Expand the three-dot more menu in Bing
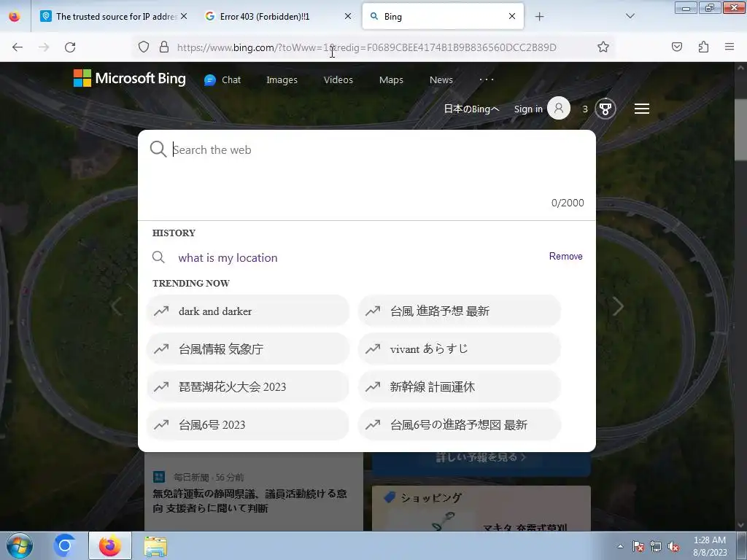Screen dimensions: 747x560 pyautogui.click(x=487, y=79)
